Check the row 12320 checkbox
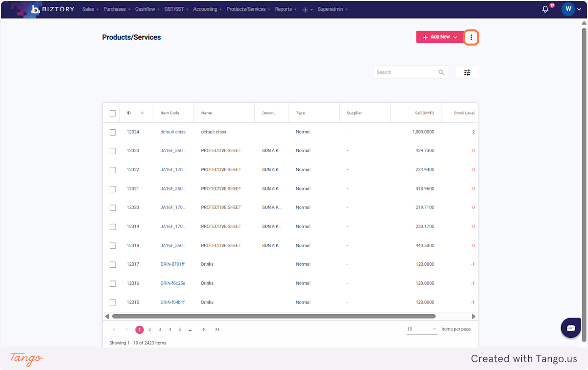 point(113,208)
